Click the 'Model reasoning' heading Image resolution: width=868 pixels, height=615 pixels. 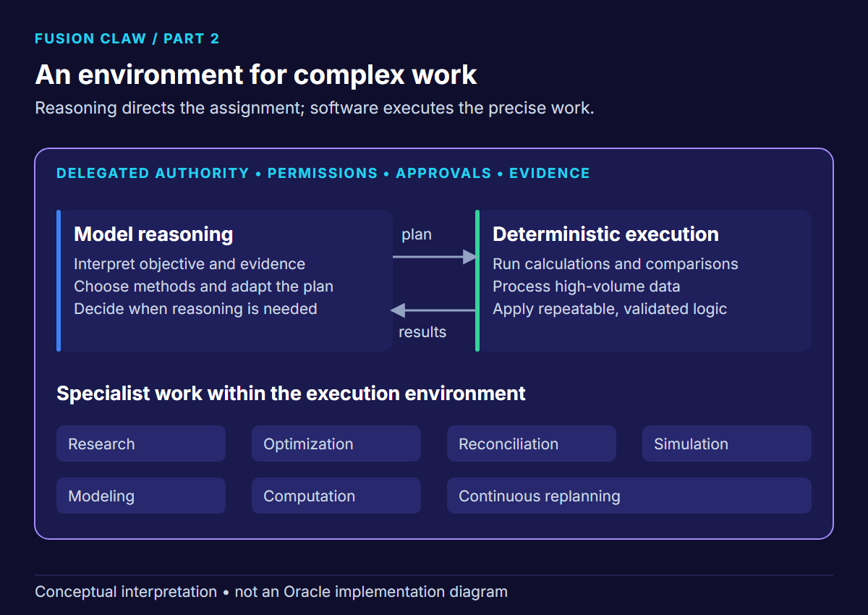[153, 234]
